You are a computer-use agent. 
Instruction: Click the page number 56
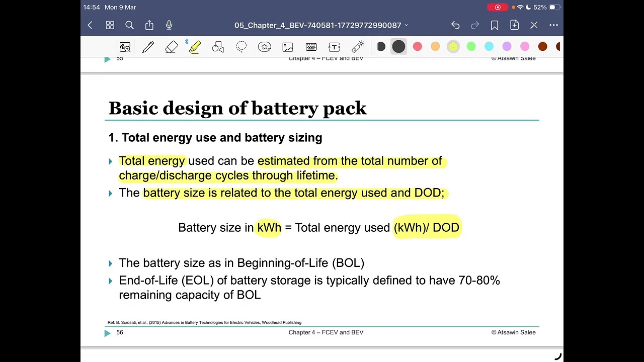[x=120, y=332]
